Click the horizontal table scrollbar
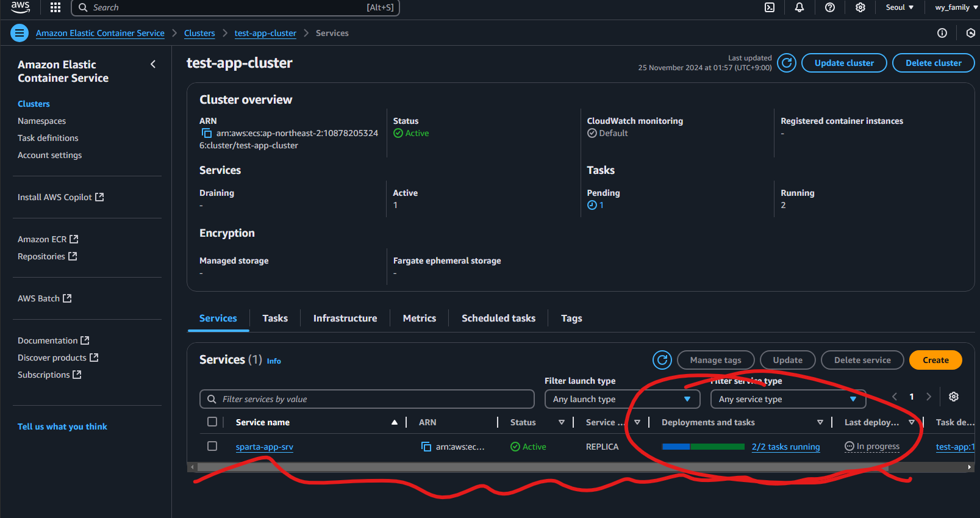 (543, 467)
